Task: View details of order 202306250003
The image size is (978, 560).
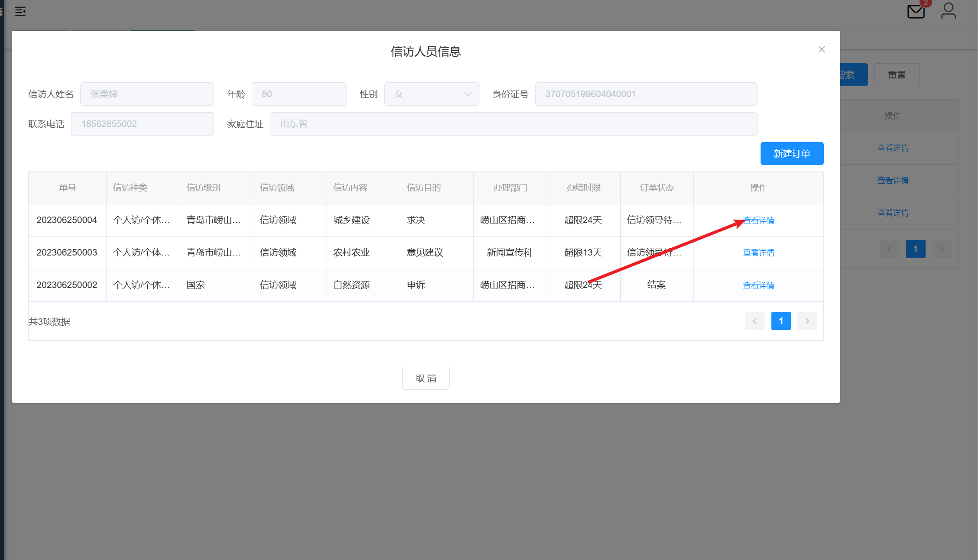Action: click(758, 253)
